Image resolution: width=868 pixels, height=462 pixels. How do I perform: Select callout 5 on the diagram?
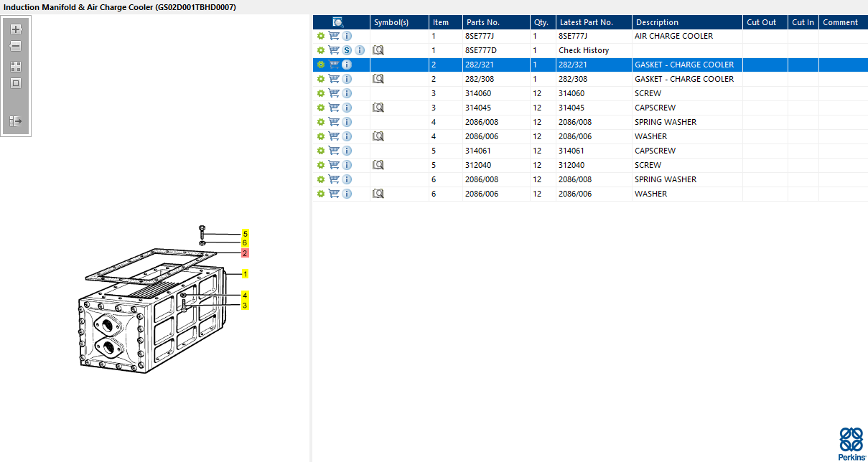pos(245,234)
